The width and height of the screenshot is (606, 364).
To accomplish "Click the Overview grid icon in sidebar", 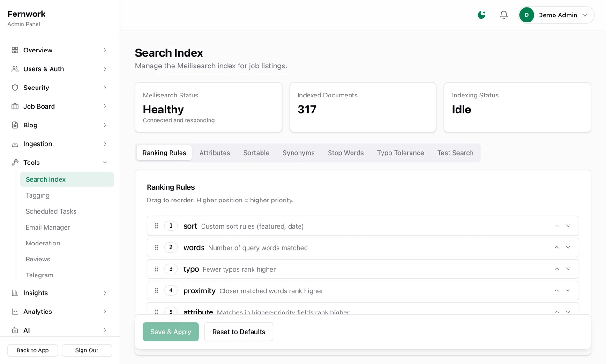I will (x=15, y=50).
